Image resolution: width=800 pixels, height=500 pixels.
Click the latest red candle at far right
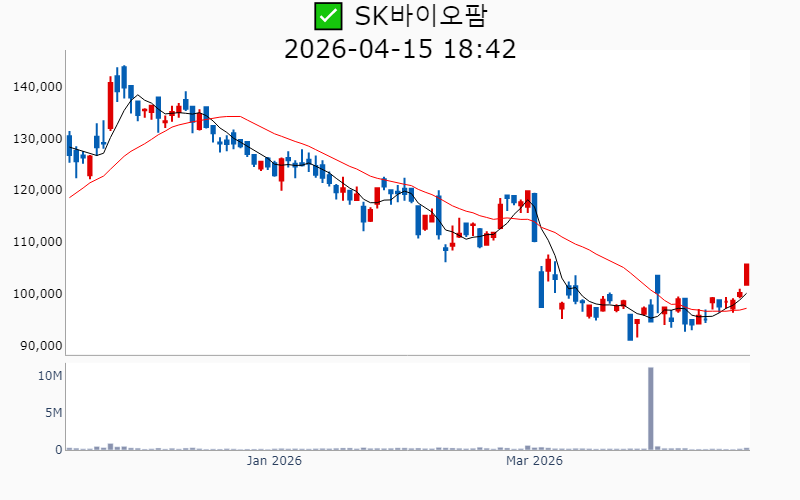746,274
